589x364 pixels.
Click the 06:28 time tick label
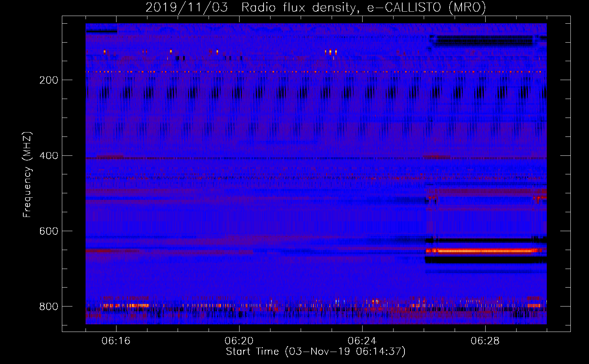(x=485, y=341)
